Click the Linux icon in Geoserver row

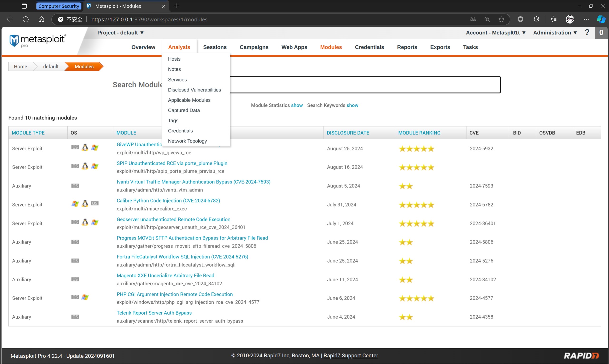(85, 222)
